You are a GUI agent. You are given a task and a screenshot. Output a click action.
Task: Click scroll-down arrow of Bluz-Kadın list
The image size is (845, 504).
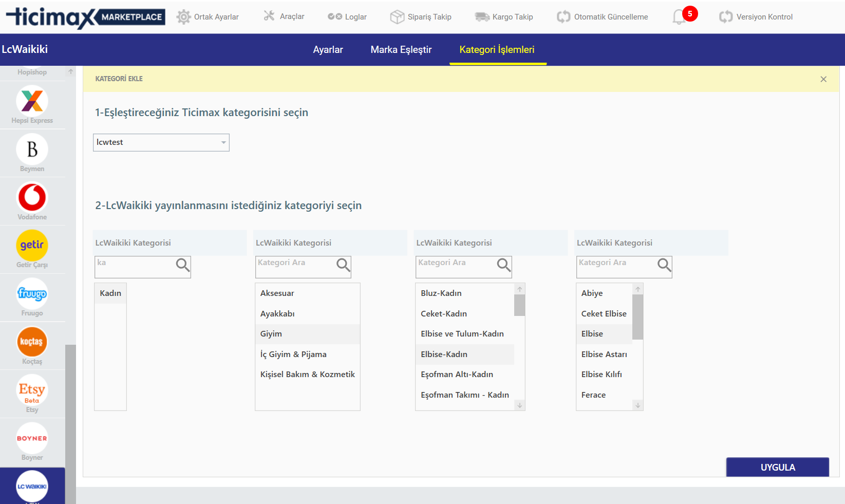tap(520, 405)
